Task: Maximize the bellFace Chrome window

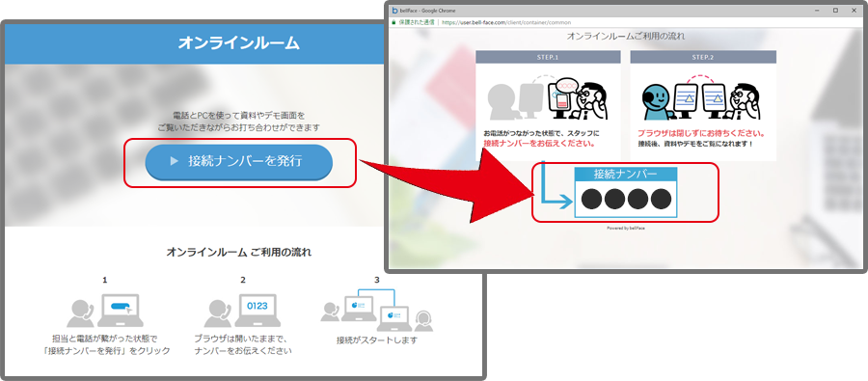Action: [835, 11]
